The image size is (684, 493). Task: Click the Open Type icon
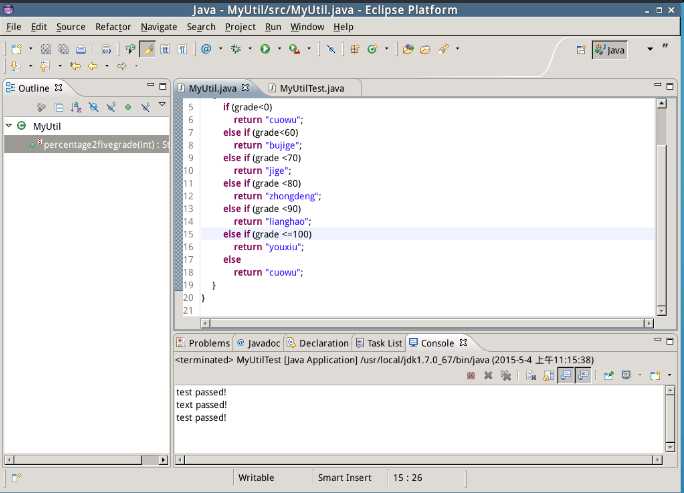tap(408, 49)
